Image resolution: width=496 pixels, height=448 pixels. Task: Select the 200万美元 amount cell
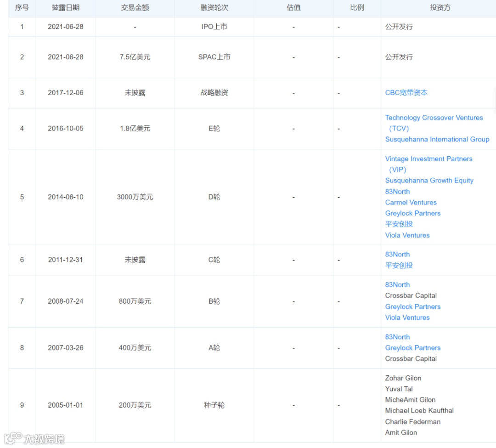tap(135, 405)
